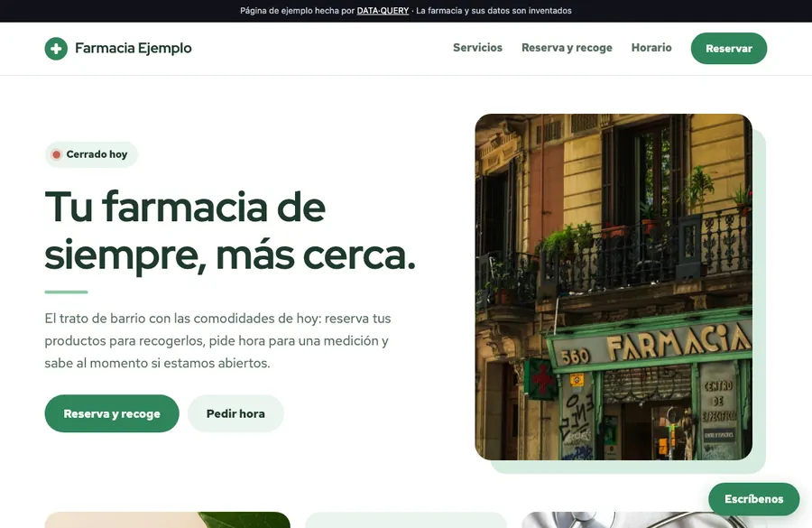Select the Horario nav link
812x528 pixels.
651,48
